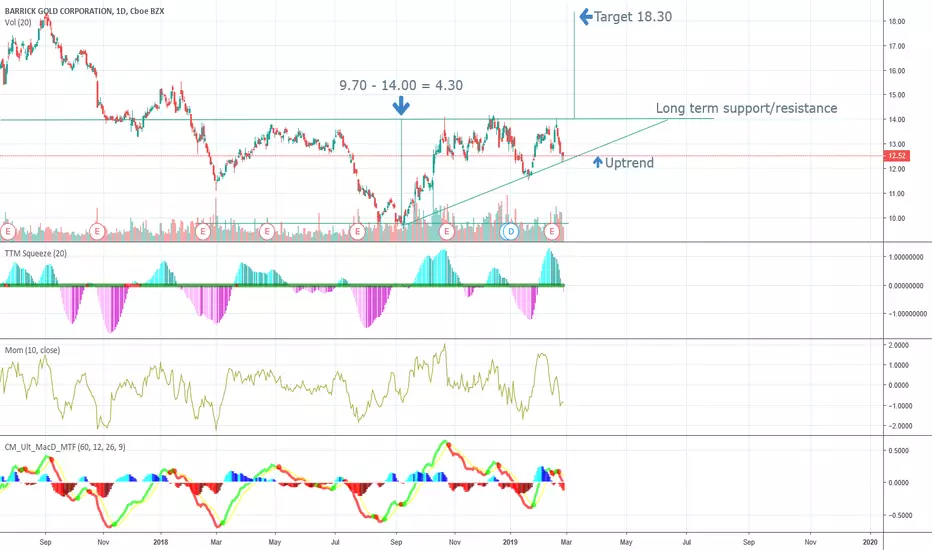The width and height of the screenshot is (932, 550).
Task: Click the 16.00 price axis label
Action: [897, 71]
